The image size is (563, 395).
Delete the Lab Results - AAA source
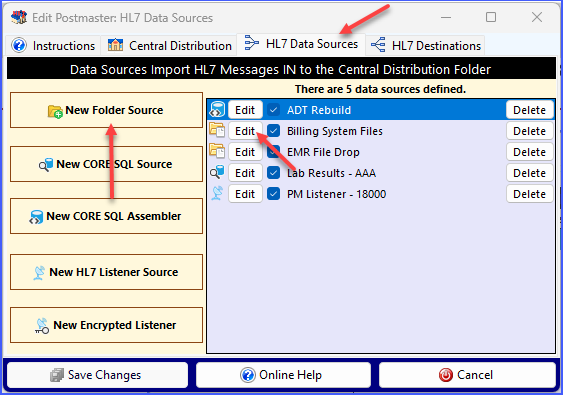530,173
